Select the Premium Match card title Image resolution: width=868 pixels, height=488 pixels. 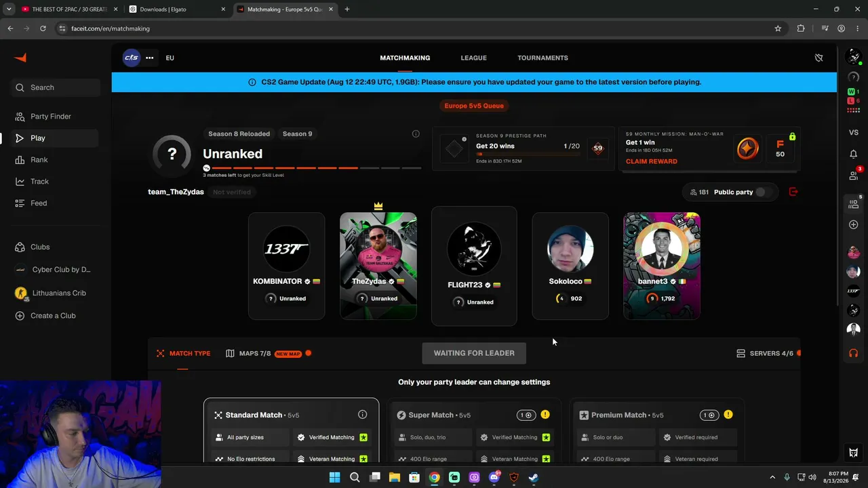[x=618, y=415]
